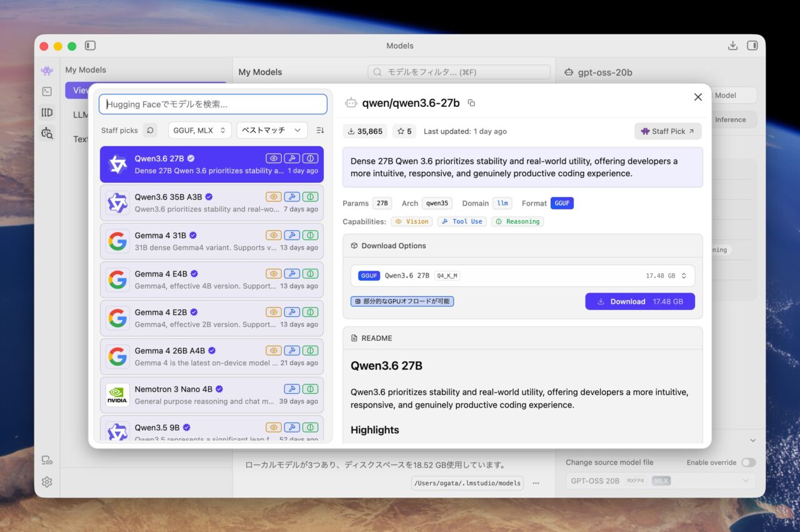Enable the override toggle switch
Image resolution: width=800 pixels, height=532 pixels.
click(x=747, y=463)
